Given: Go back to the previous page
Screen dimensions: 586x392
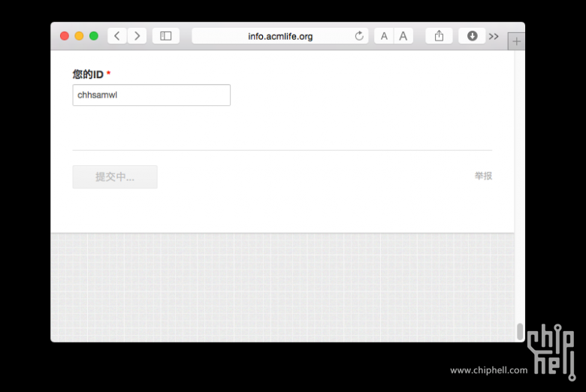Looking at the screenshot, I should (x=117, y=36).
